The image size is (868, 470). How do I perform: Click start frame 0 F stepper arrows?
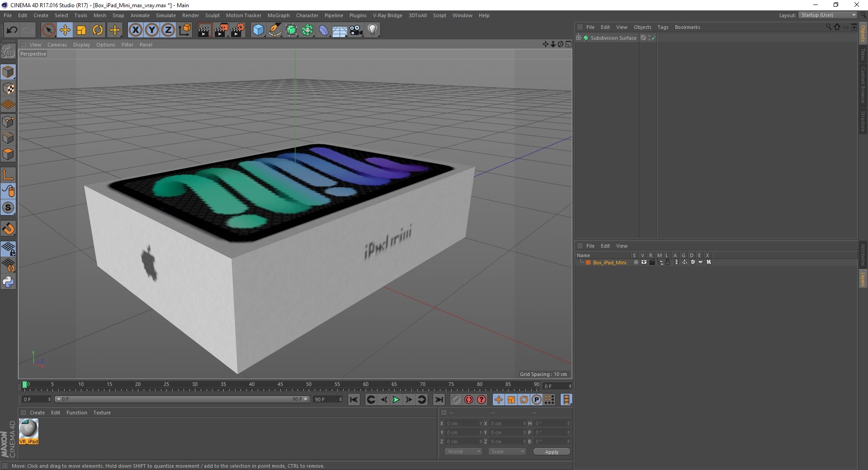pos(49,399)
